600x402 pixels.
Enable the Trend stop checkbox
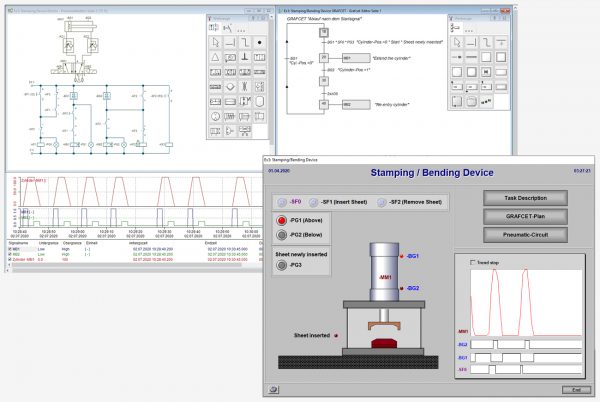pos(473,262)
